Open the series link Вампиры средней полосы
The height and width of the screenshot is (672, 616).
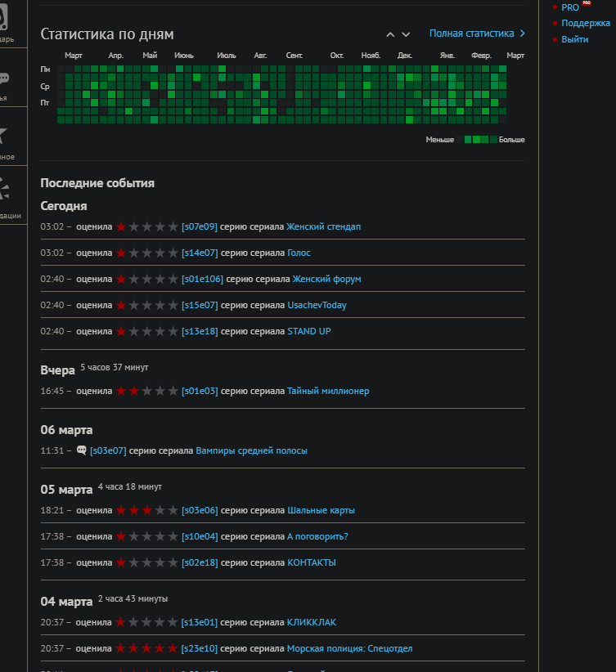251,450
